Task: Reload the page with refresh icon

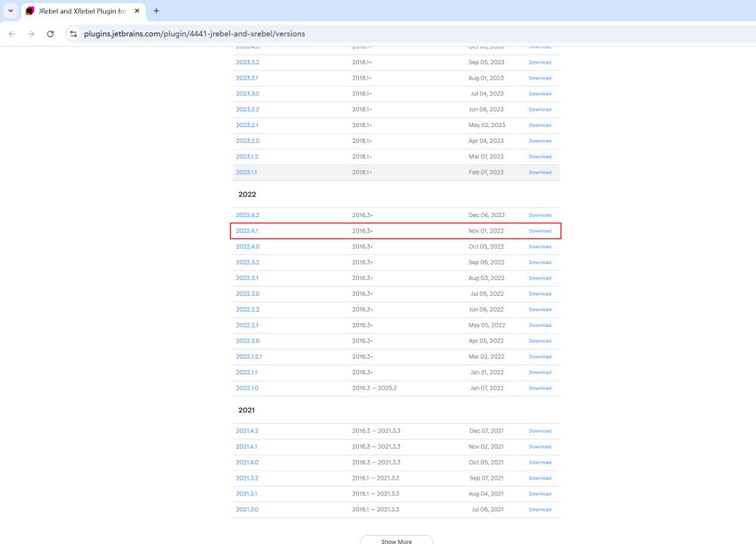Action: pos(50,34)
